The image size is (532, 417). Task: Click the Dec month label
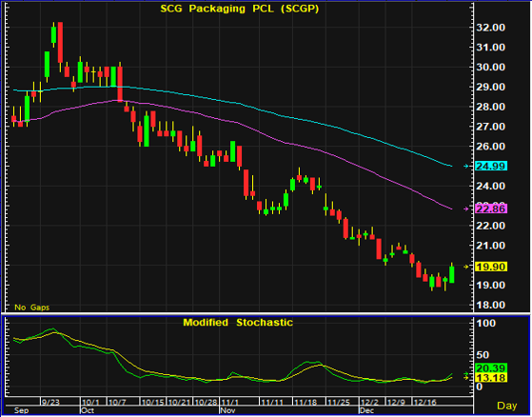point(366,411)
